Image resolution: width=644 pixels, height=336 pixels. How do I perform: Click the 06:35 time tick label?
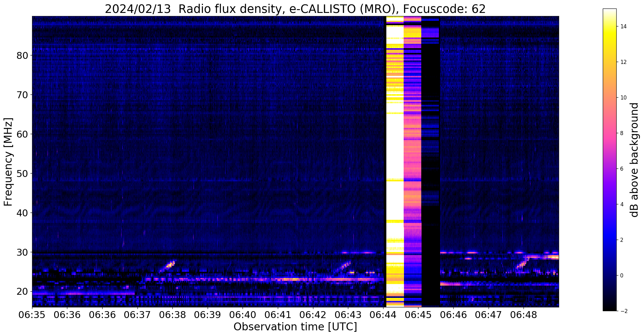(32, 315)
